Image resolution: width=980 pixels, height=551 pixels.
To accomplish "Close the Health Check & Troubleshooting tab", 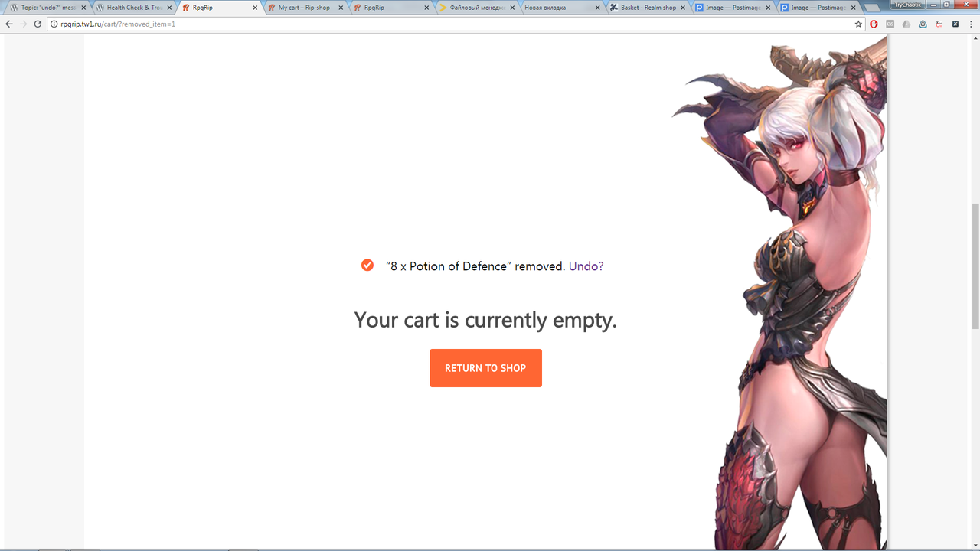I will [169, 8].
